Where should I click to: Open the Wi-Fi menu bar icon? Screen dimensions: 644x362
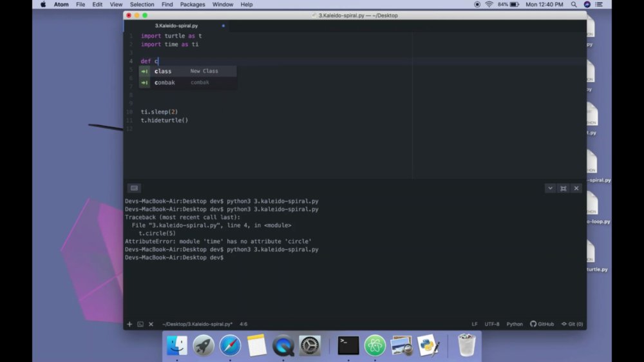coord(489,5)
